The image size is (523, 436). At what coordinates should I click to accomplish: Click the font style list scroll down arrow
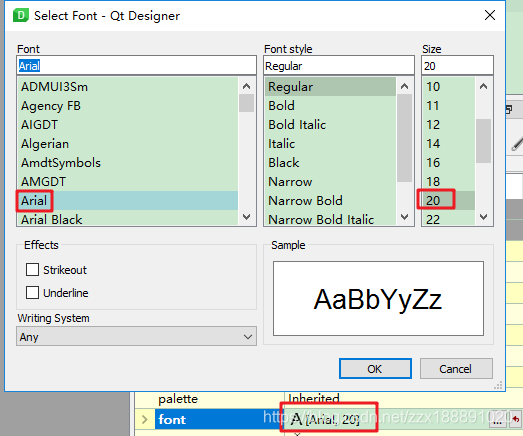(404, 217)
